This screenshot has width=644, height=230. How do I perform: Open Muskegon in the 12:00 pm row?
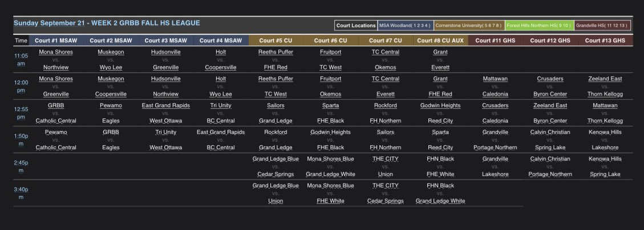[x=111, y=79]
